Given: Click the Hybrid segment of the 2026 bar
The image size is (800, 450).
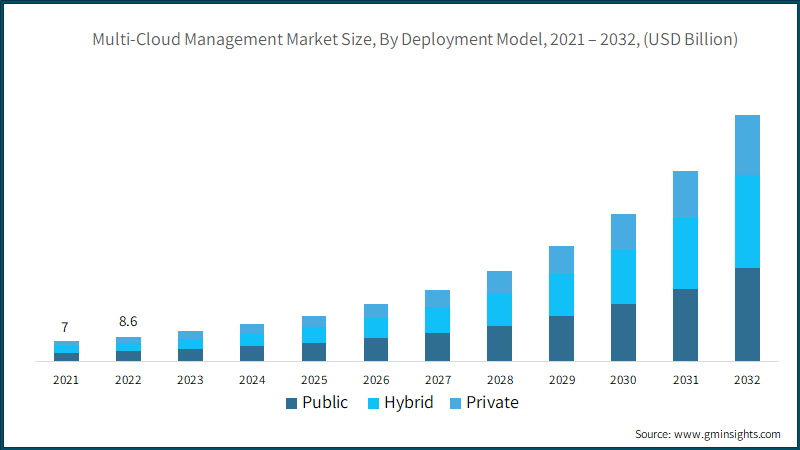Looking at the screenshot, I should [376, 328].
